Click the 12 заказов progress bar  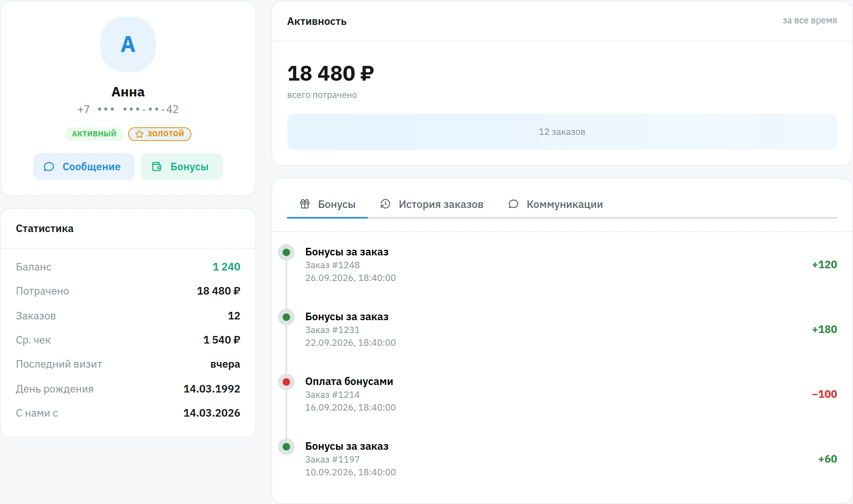click(x=562, y=132)
